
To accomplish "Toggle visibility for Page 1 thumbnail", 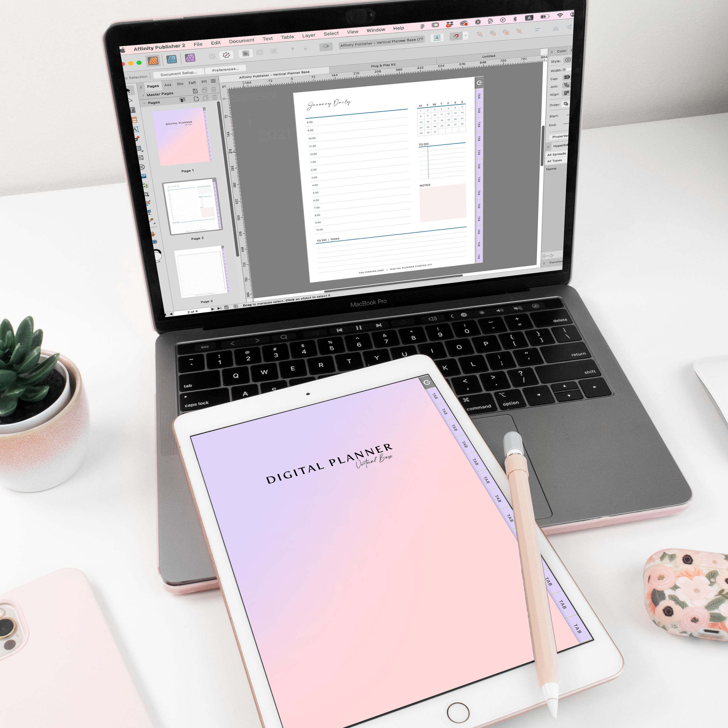I will (x=205, y=109).
